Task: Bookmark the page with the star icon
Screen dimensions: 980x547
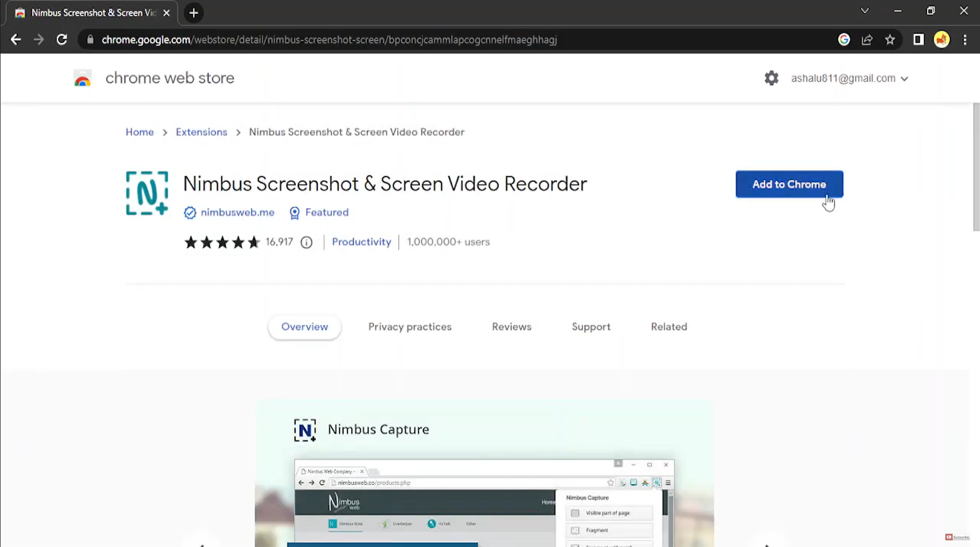Action: click(890, 39)
